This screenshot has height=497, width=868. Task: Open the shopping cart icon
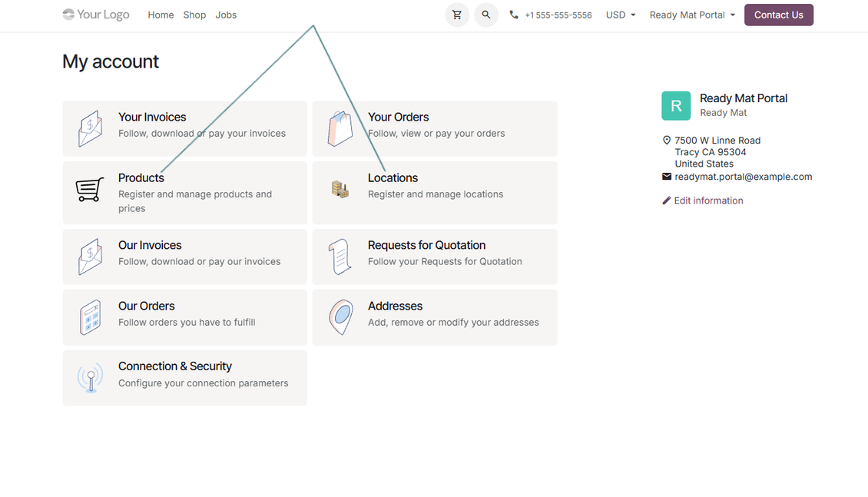coord(457,15)
